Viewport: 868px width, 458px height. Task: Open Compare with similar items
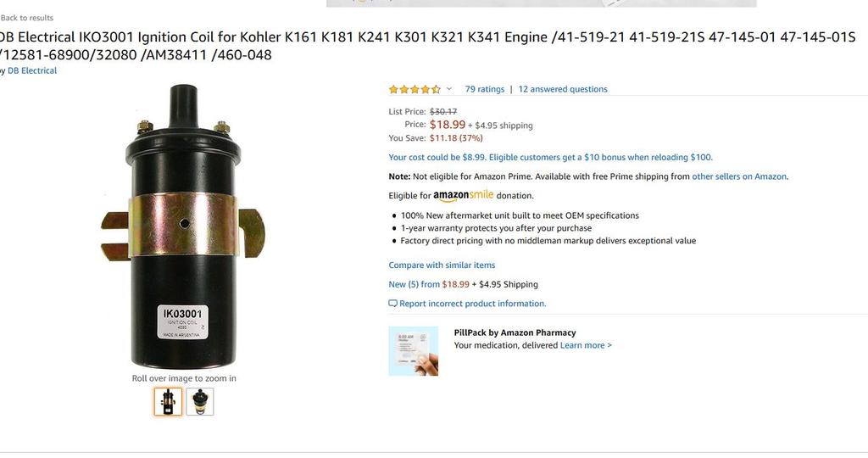442,265
